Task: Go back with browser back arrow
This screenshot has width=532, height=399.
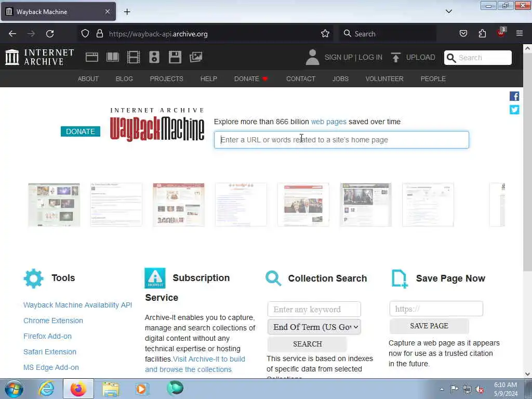Action: coord(12,34)
